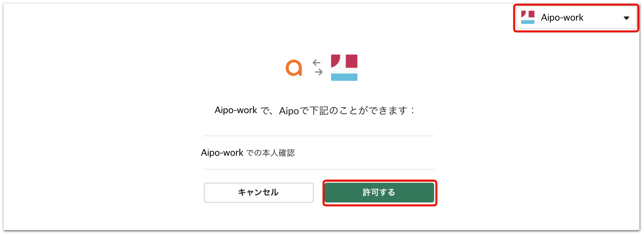
Task: Click the large Aipo-work workspace logo
Action: click(344, 68)
